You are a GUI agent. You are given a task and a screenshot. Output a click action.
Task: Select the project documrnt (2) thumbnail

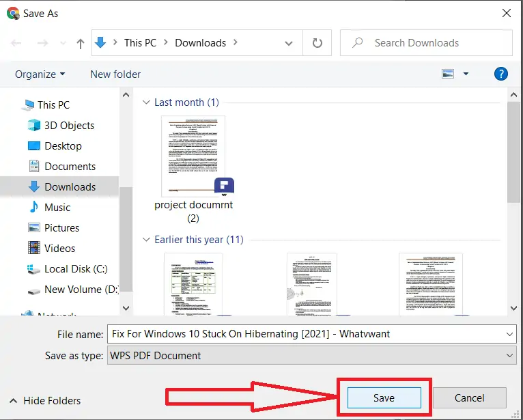pyautogui.click(x=193, y=156)
